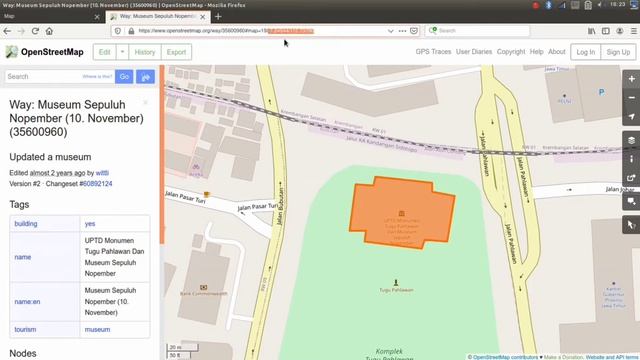Go to the Firefox home page
This screenshot has width=640, height=360.
pos(49,31)
